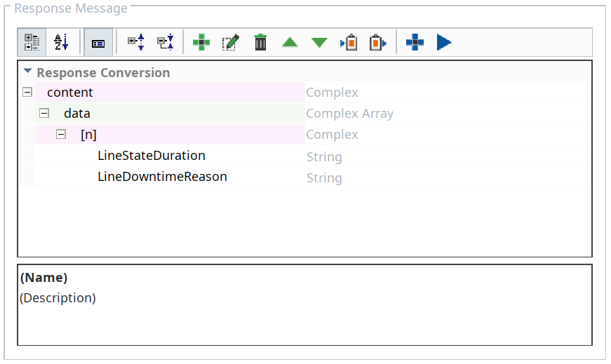Click the collapse all nodes icon
Screen dimensions: 611x364
[166, 43]
